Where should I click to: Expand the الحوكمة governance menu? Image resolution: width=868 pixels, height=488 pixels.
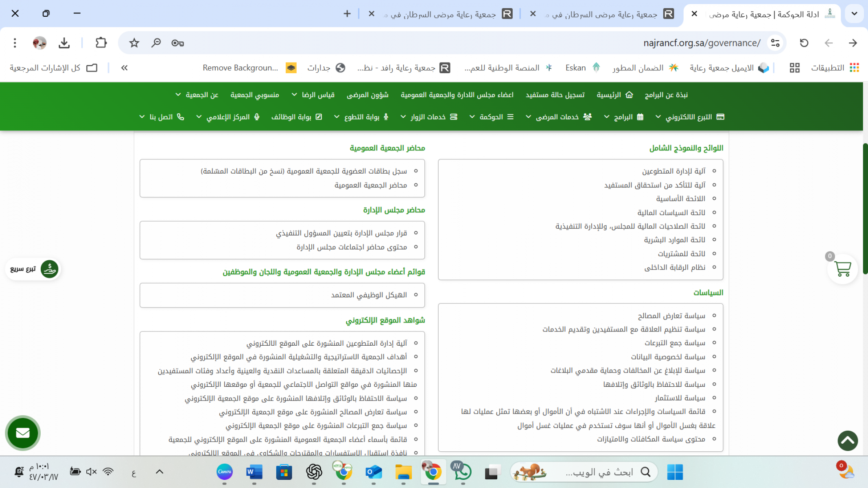491,117
